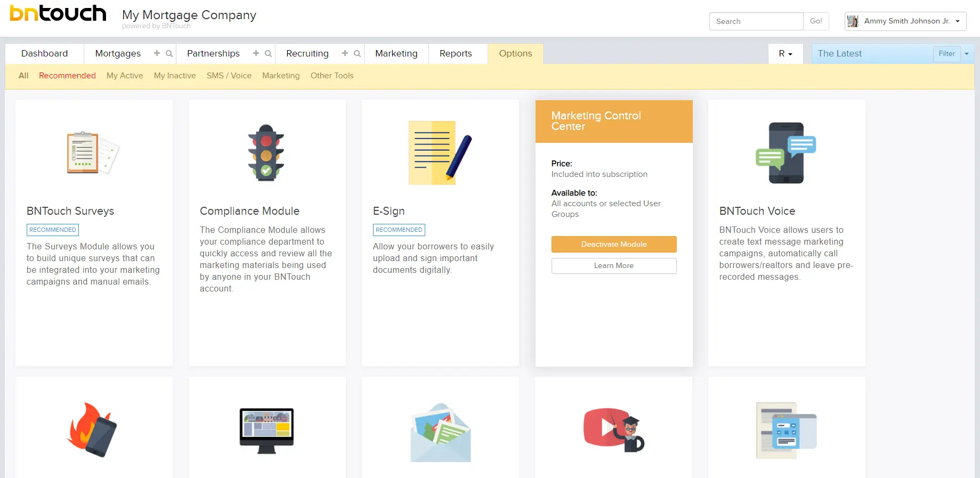Expand the Filter dropdown arrow in The Latest
This screenshot has height=478, width=980.
point(967,54)
